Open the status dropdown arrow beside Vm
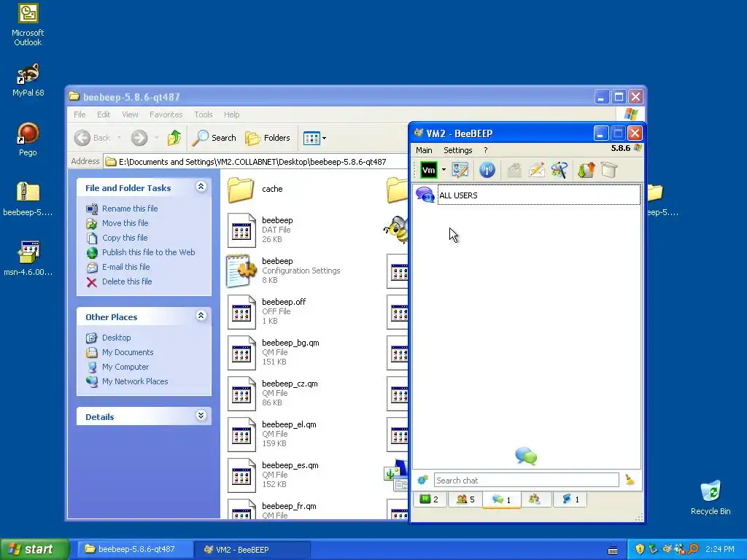The image size is (747, 560). click(x=444, y=169)
